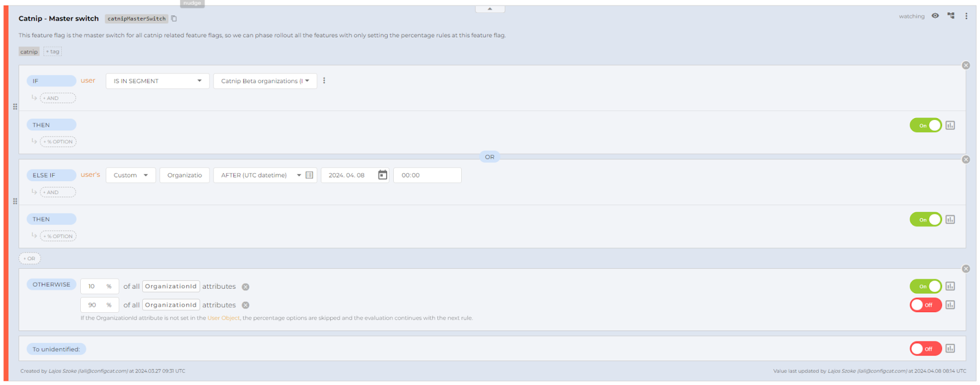Open the feature flag kebab menu
Image resolution: width=980 pixels, height=385 pixels.
pos(967,16)
